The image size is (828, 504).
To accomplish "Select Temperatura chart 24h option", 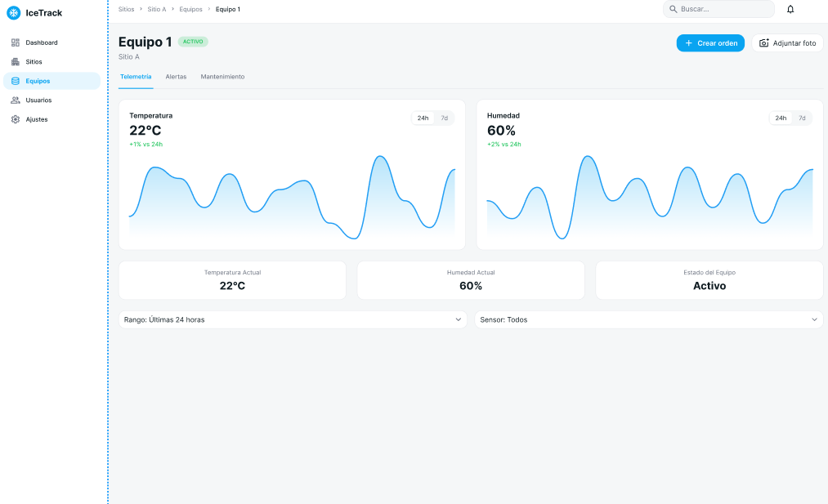I will (x=423, y=118).
